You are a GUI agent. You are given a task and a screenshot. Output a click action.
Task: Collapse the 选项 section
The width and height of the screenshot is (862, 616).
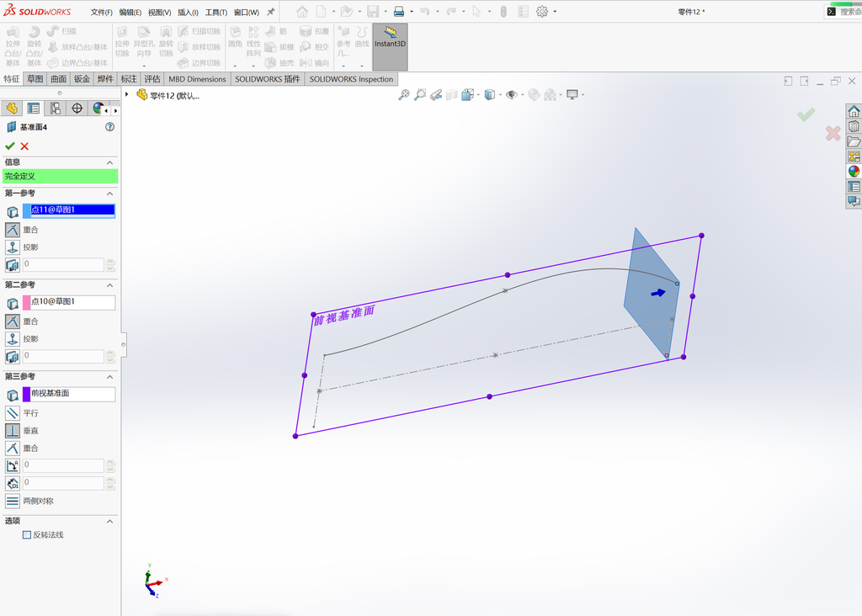(x=110, y=521)
